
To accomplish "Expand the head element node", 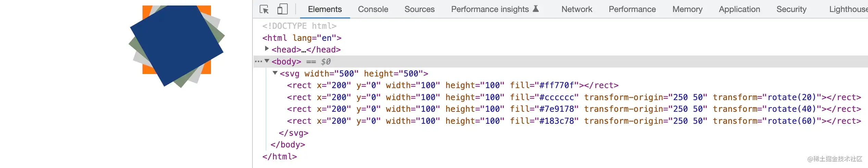I will tap(266, 49).
